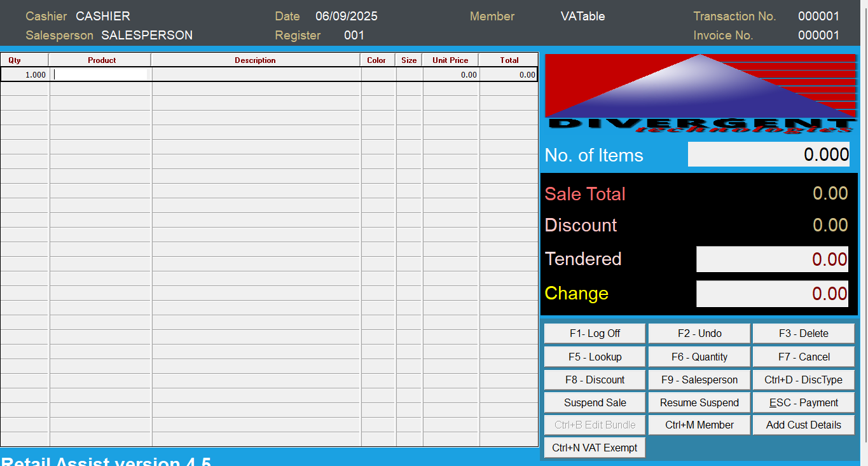
Task: Click the VATable member name in header
Action: (x=582, y=16)
